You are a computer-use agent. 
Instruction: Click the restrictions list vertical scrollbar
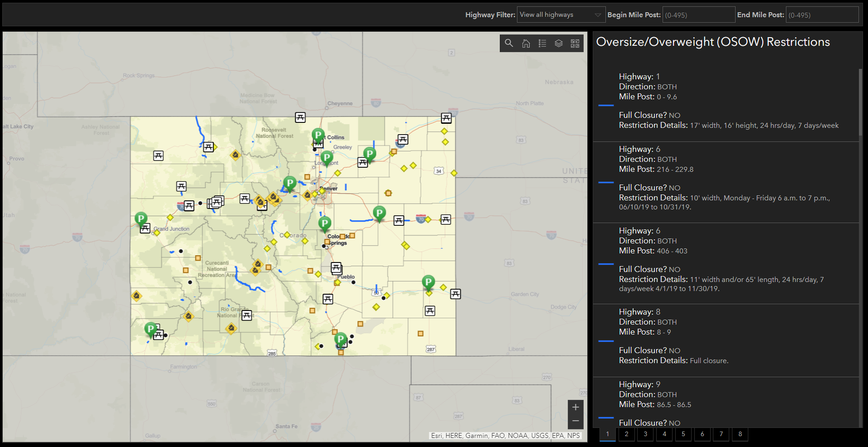860,102
